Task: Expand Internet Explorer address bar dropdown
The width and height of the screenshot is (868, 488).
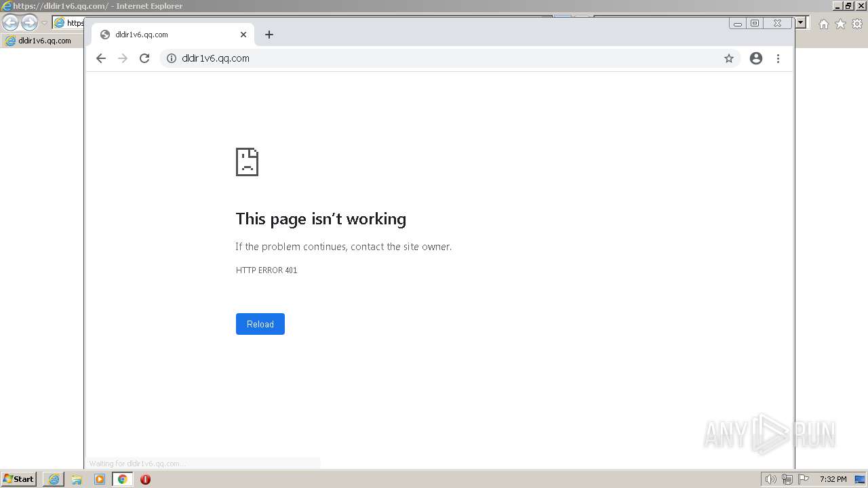Action: point(801,22)
